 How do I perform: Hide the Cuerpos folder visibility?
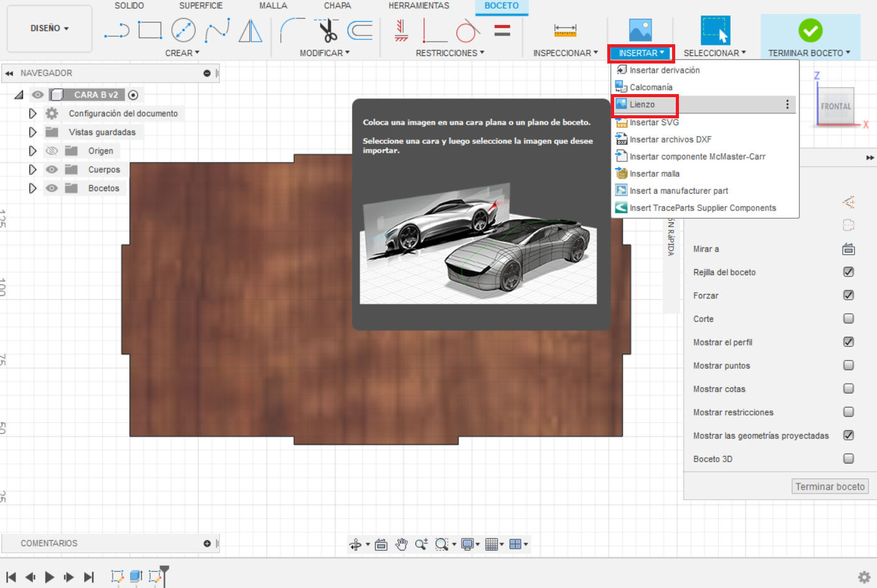pos(52,169)
